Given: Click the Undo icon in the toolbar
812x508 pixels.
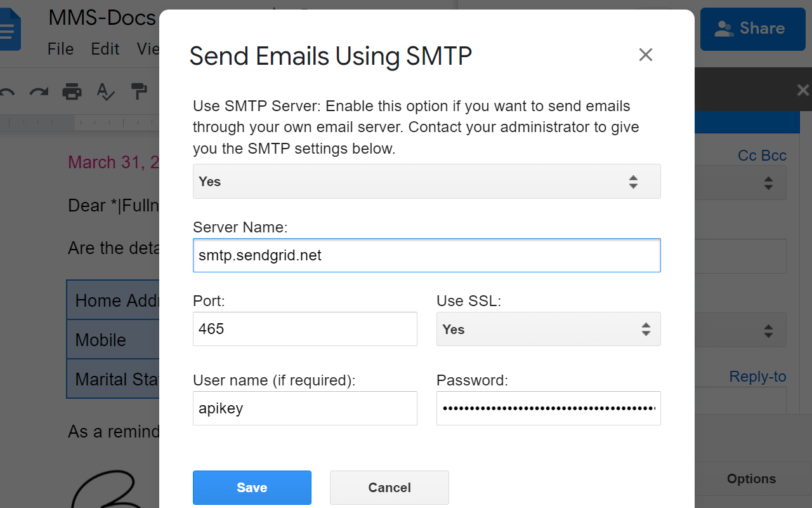Looking at the screenshot, I should [8, 92].
